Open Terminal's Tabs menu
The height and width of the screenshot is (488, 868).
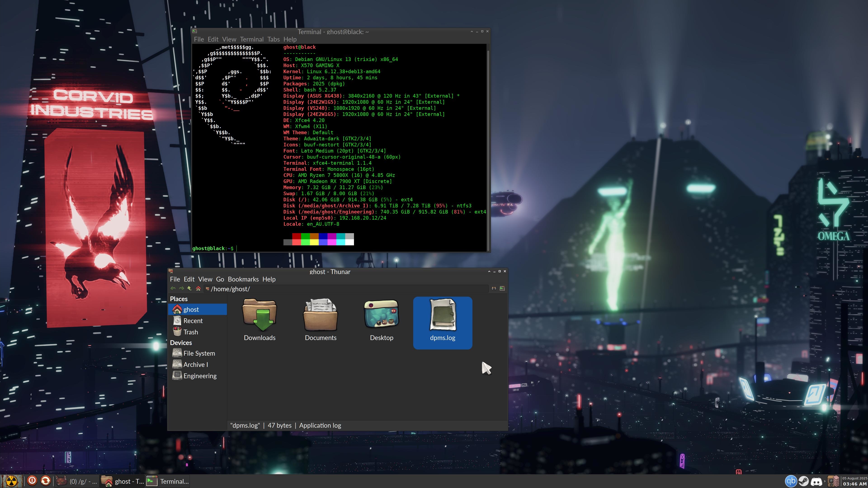tap(274, 39)
